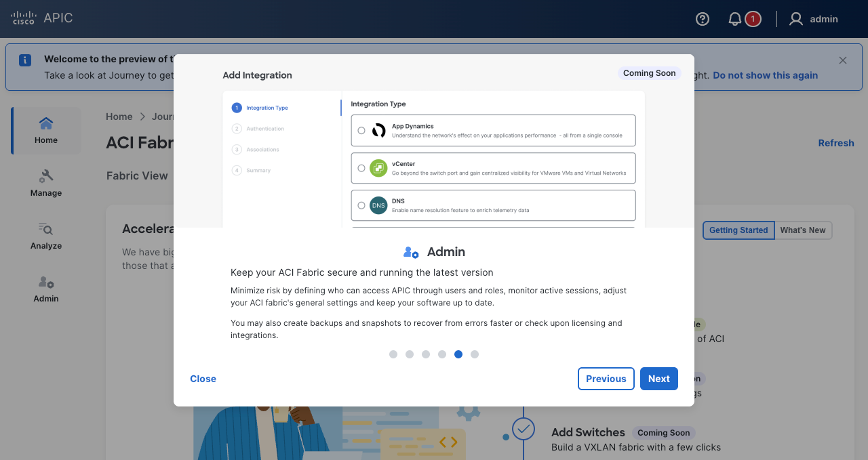Jump to the first carousel page dot
This screenshot has height=460, width=868.
pyautogui.click(x=393, y=354)
